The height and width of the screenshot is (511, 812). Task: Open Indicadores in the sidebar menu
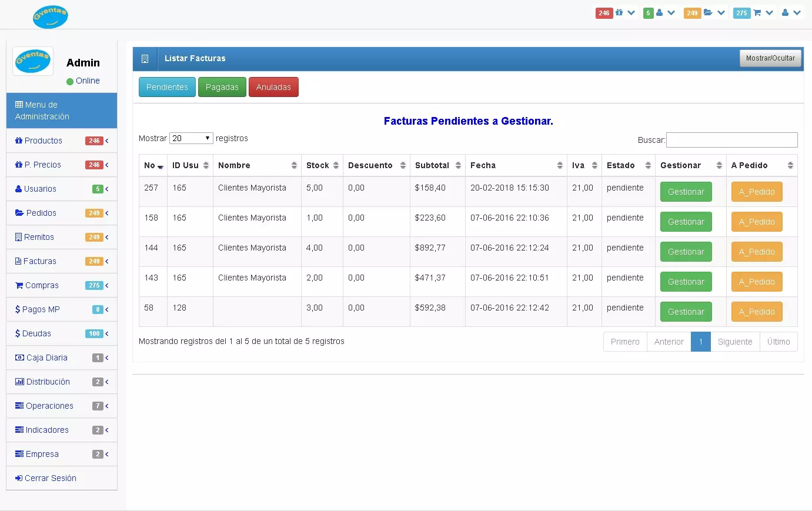point(62,430)
